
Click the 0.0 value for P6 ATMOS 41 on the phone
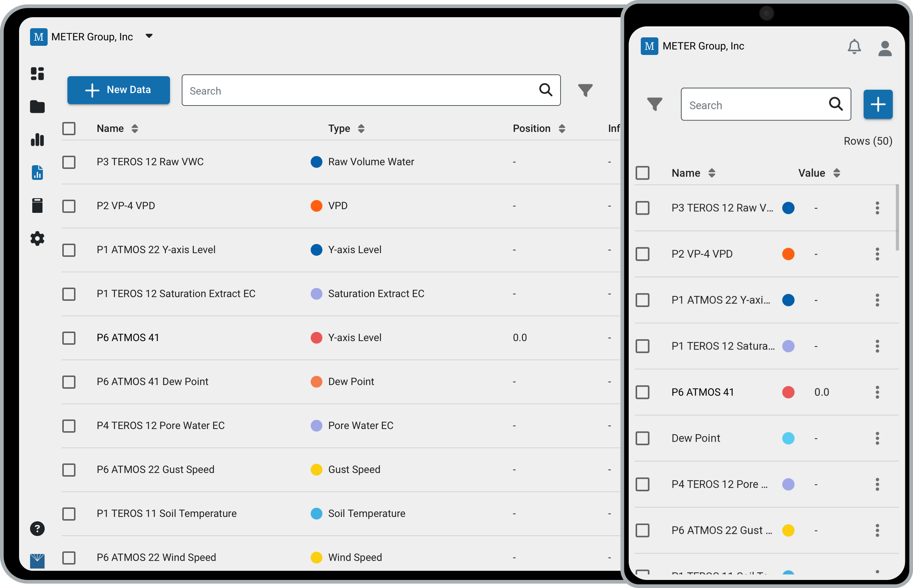tap(821, 392)
